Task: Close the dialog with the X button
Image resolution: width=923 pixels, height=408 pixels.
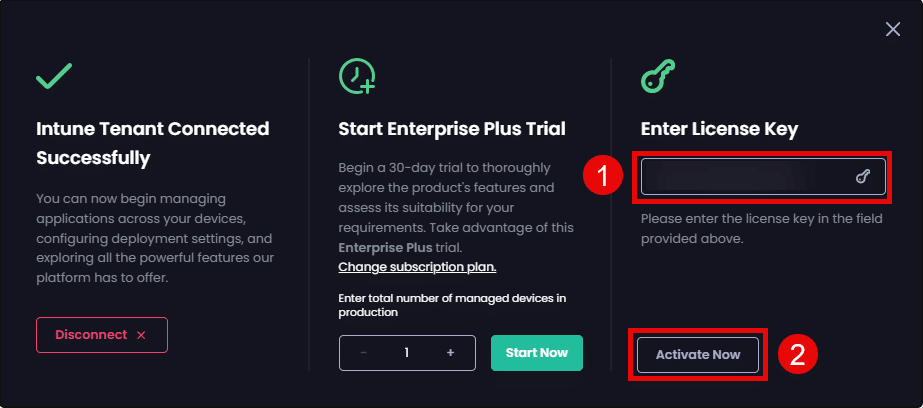Action: click(x=893, y=30)
